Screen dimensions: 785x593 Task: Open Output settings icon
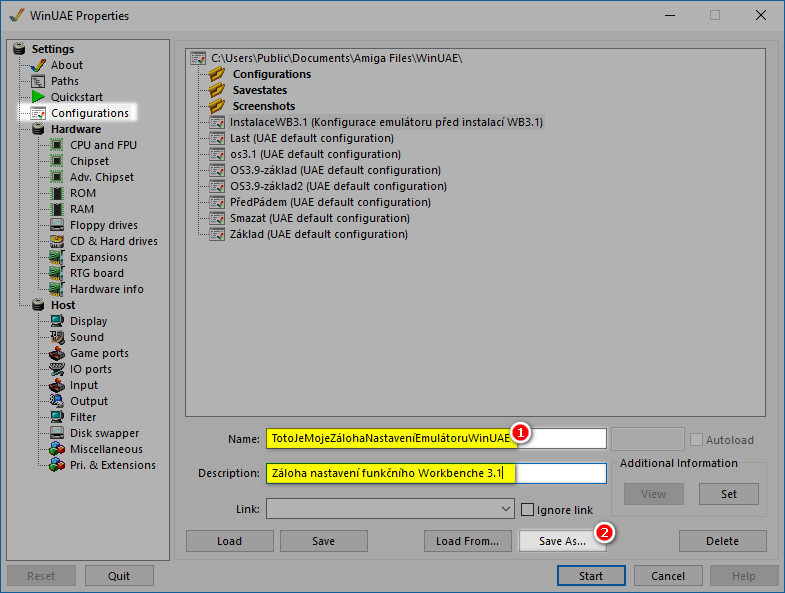[x=57, y=401]
